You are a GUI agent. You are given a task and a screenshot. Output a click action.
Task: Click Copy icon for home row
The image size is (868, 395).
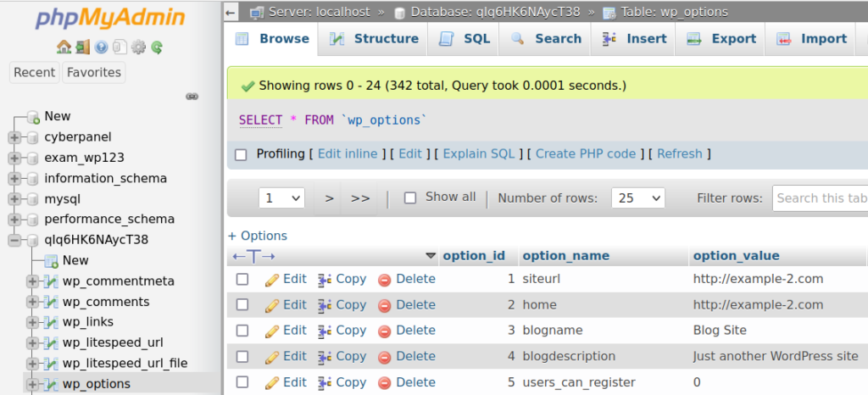324,305
